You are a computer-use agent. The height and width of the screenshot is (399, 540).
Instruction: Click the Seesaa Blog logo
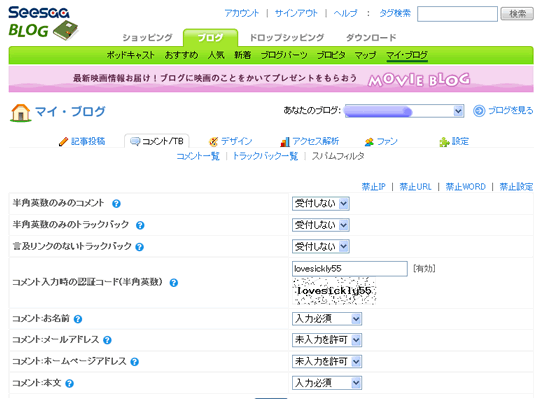point(43,23)
